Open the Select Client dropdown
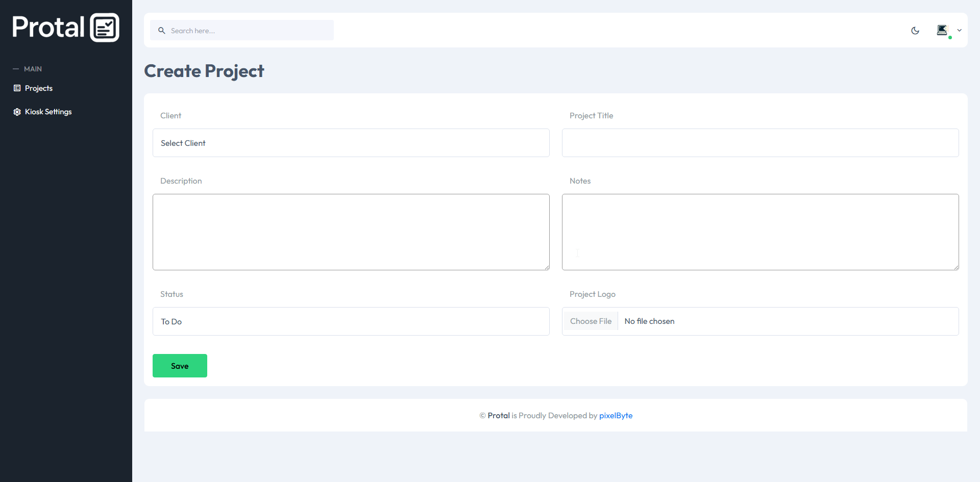The image size is (980, 482). pyautogui.click(x=351, y=143)
